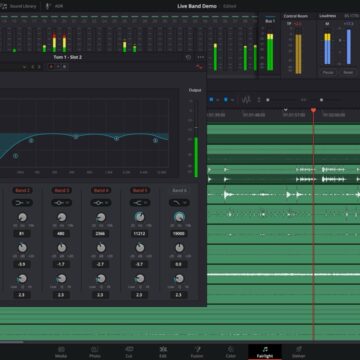The height and width of the screenshot is (360, 360).
Task: Expand the arrow beside the first blue toolbar button
Action: 218,100
